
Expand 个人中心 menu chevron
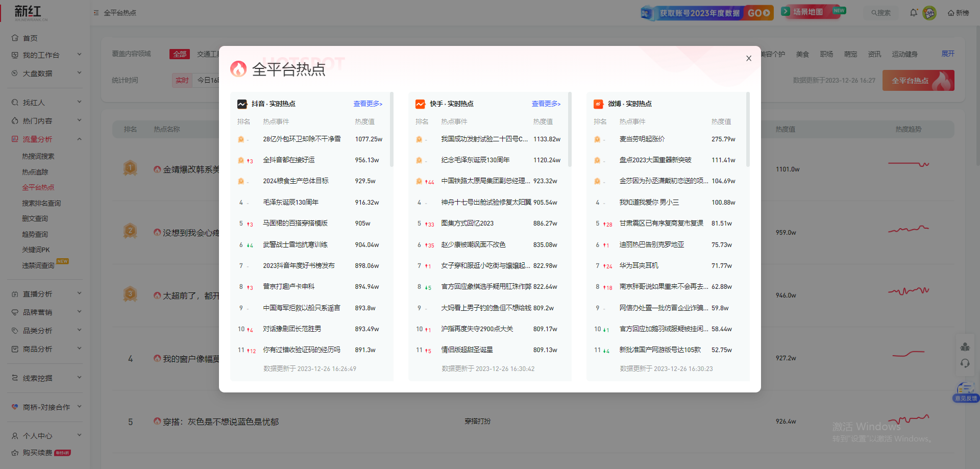(79, 435)
